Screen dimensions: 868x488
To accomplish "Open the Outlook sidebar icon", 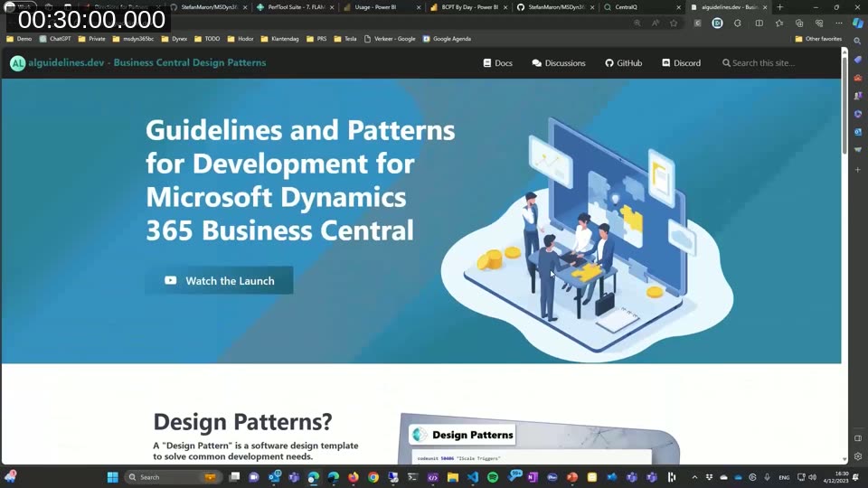I will click(858, 132).
